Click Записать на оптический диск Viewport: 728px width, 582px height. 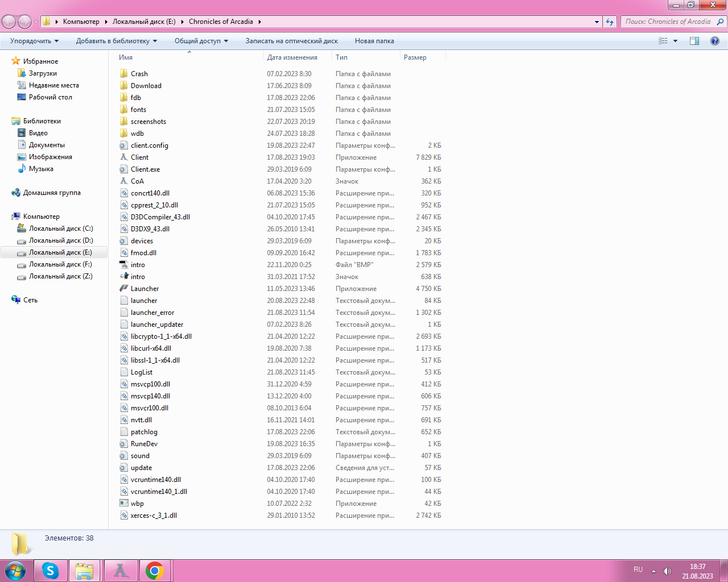click(x=291, y=41)
